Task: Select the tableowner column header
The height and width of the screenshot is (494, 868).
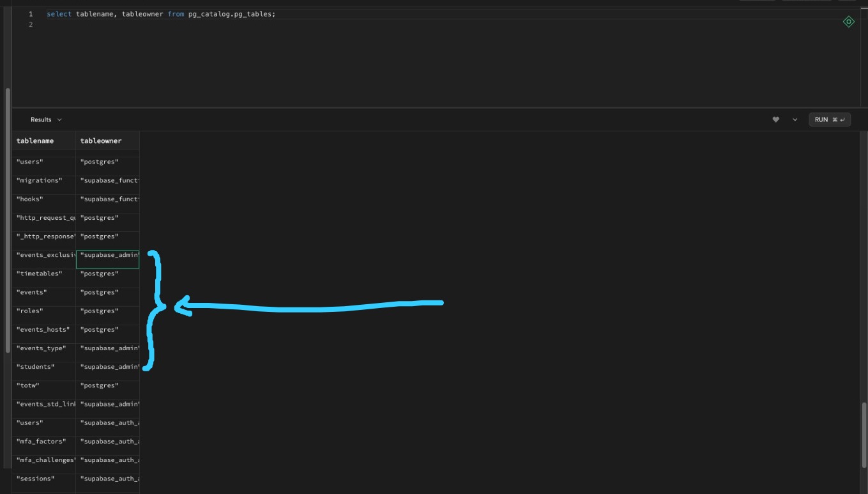Action: click(102, 141)
